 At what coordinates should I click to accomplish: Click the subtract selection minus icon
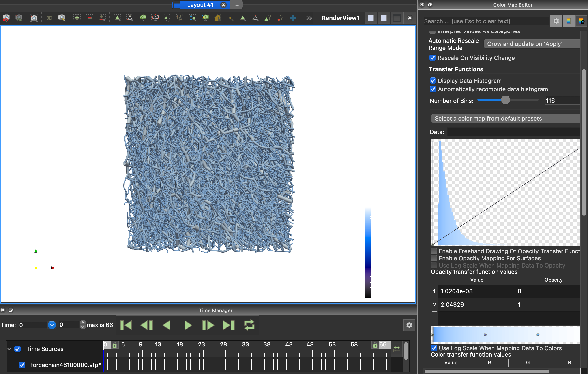(x=89, y=18)
